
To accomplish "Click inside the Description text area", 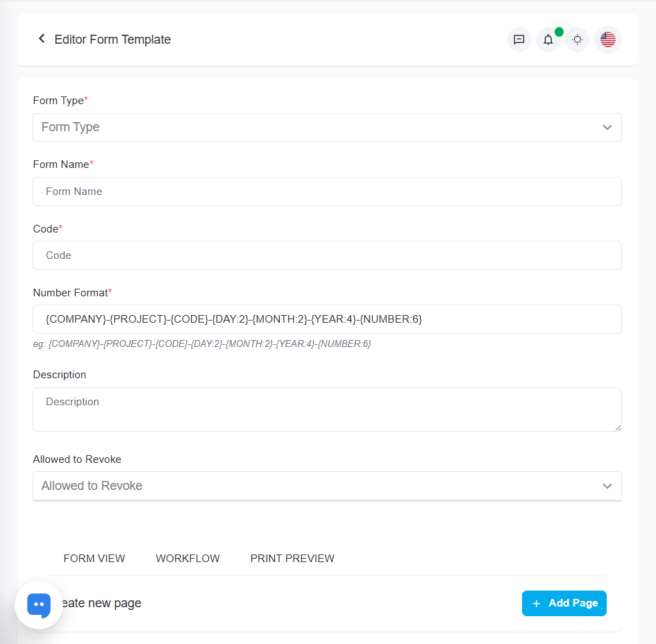I will [x=327, y=409].
